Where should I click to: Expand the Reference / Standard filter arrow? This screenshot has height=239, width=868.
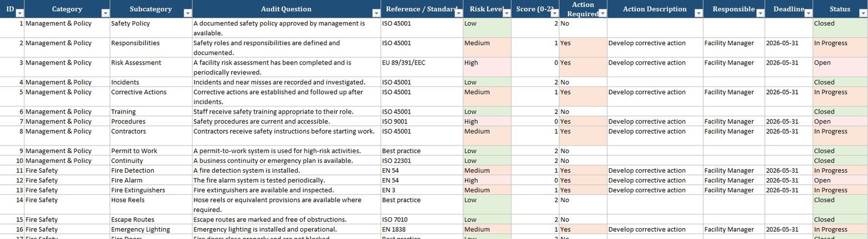pos(458,13)
